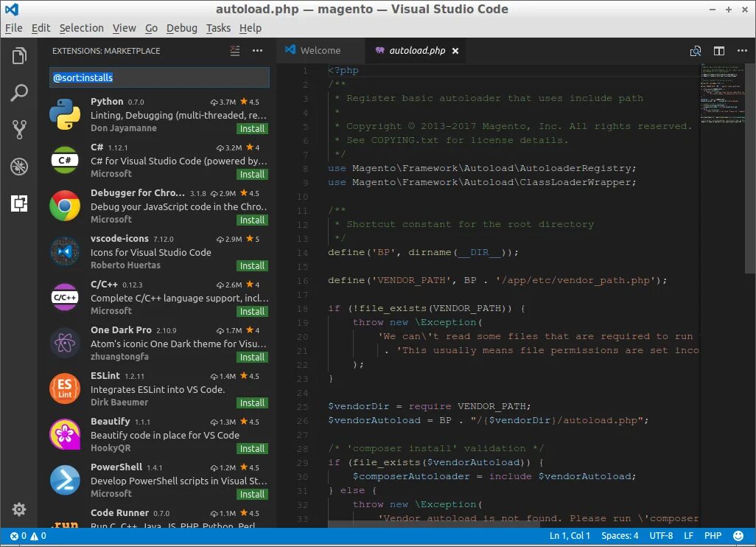Screen dimensions: 756x547
Task: Open the Edit menu
Action: pos(41,28)
